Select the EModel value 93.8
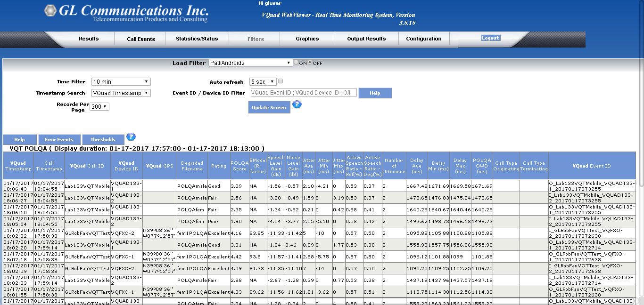 pos(257,257)
